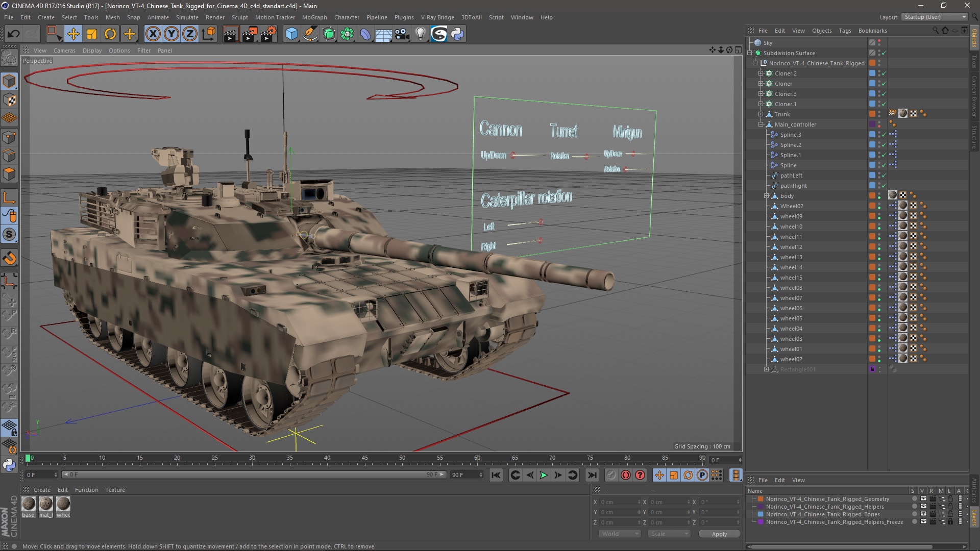Toggle X axis lock
Screen dimensions: 980x551
pos(153,34)
